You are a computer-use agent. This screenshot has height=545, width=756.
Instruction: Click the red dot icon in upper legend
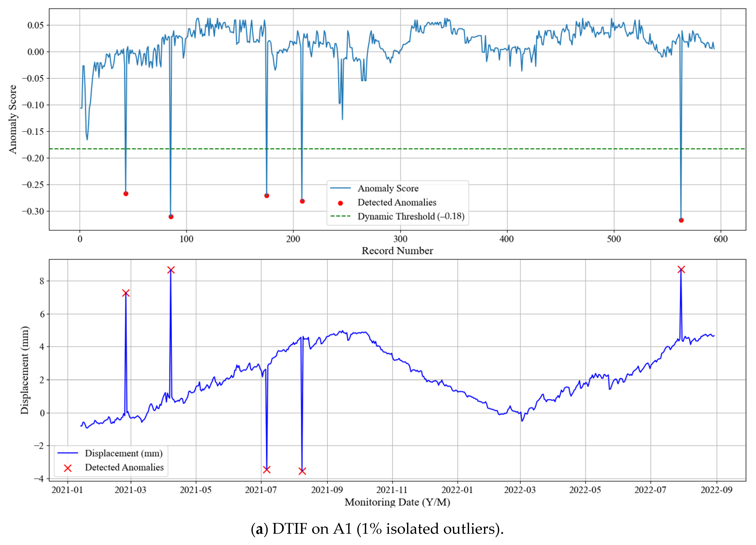coord(340,203)
